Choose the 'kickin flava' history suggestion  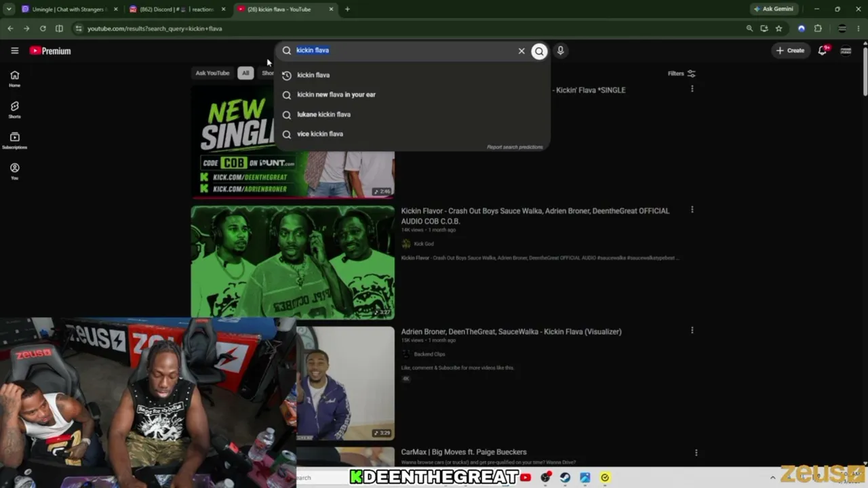coord(412,75)
